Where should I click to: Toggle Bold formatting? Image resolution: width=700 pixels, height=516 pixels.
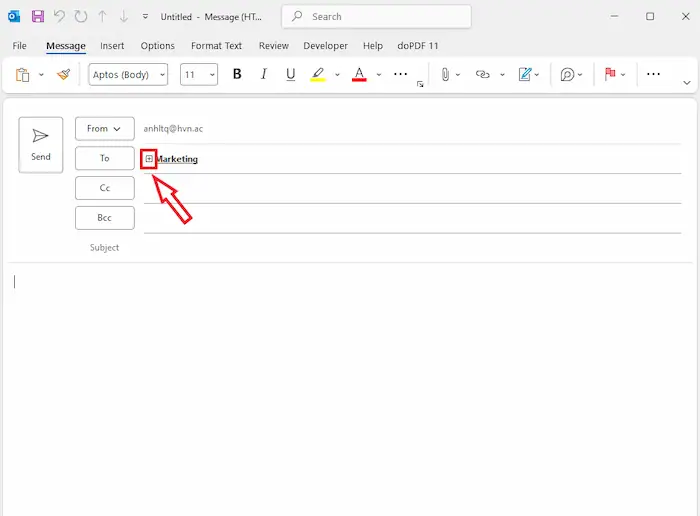[x=237, y=74]
